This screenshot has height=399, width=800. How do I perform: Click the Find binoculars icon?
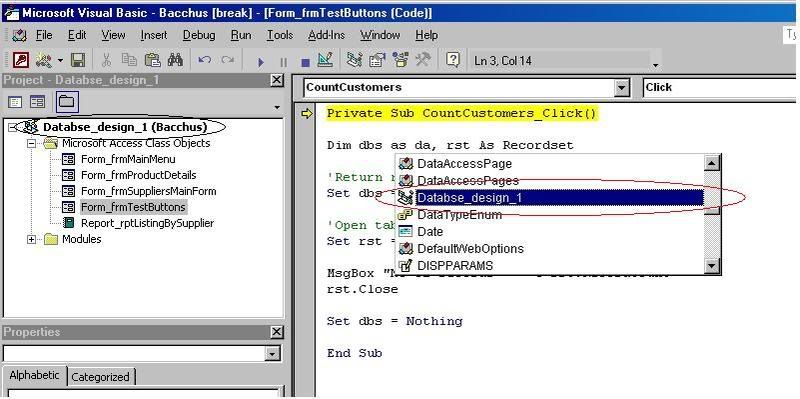(x=176, y=61)
